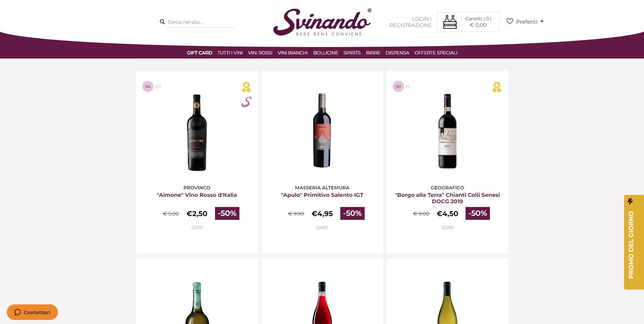Click the LOGIN link
Screen dimensions: 644x324
pyautogui.click(x=420, y=19)
